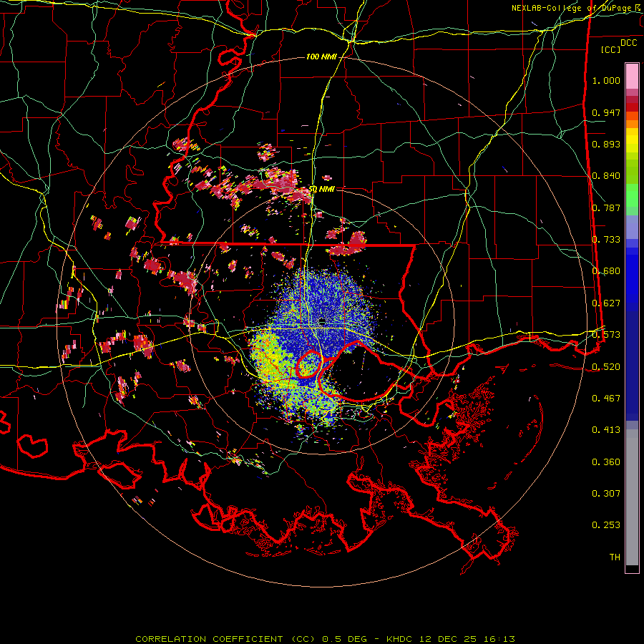Click CORRELATION COEFFICIENT (CC) caption text

click(x=224, y=639)
